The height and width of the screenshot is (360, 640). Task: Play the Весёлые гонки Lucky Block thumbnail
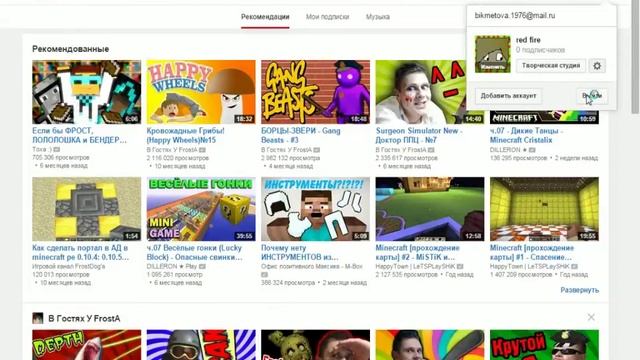201,209
